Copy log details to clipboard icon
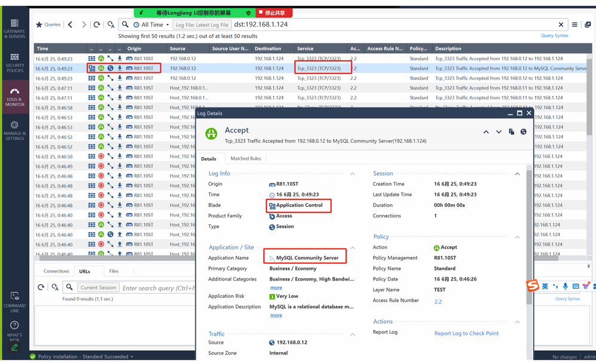Image resolution: width=596 pixels, height=364 pixels. coord(511,132)
